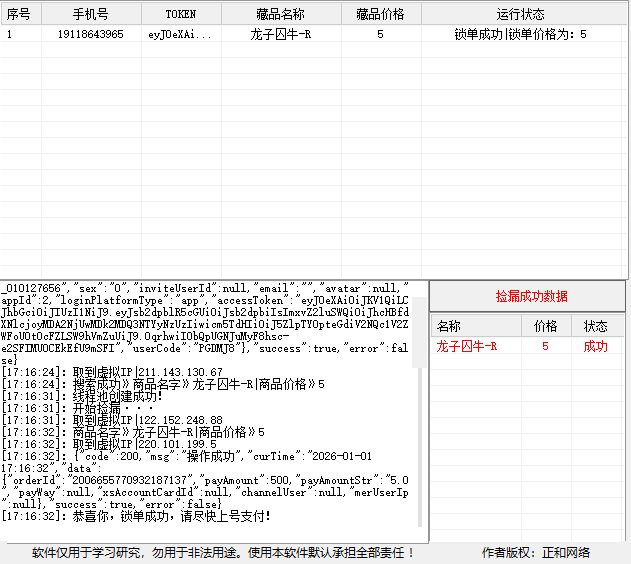The width and height of the screenshot is (631, 564).
Task: Click the 运行状态 column header
Action: click(520, 14)
